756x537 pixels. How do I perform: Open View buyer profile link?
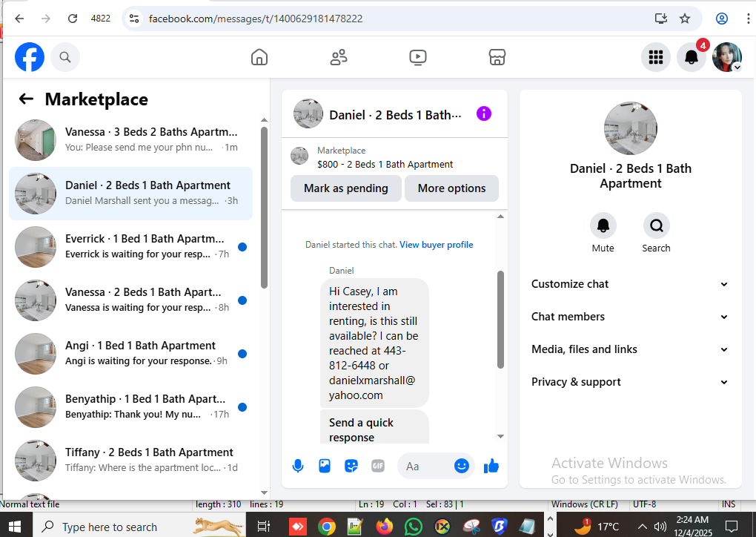[437, 245]
